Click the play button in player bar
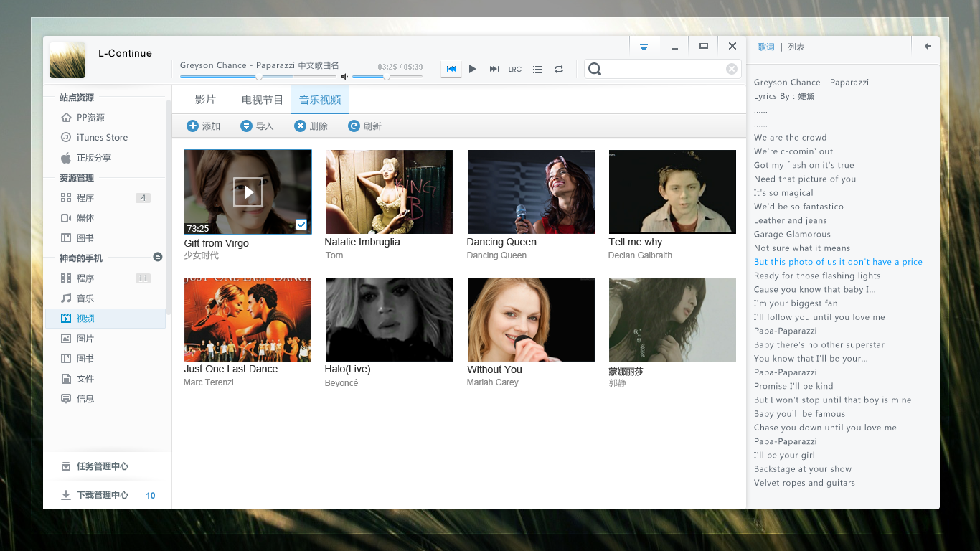This screenshot has width=980, height=551. [472, 69]
